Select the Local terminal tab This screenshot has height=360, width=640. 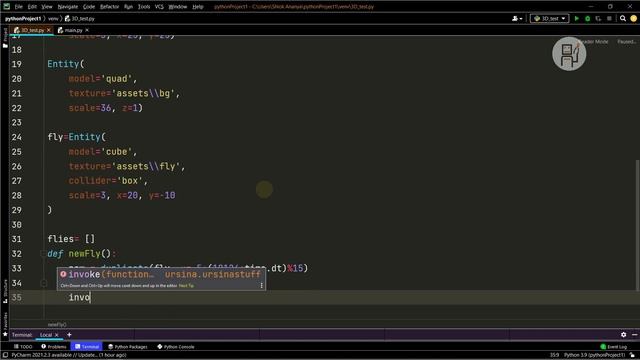click(x=46, y=335)
